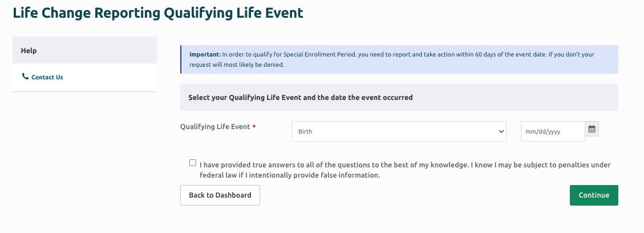The height and width of the screenshot is (233, 644).
Task: Select the 'Birth' value text in the combo box
Action: (x=305, y=131)
